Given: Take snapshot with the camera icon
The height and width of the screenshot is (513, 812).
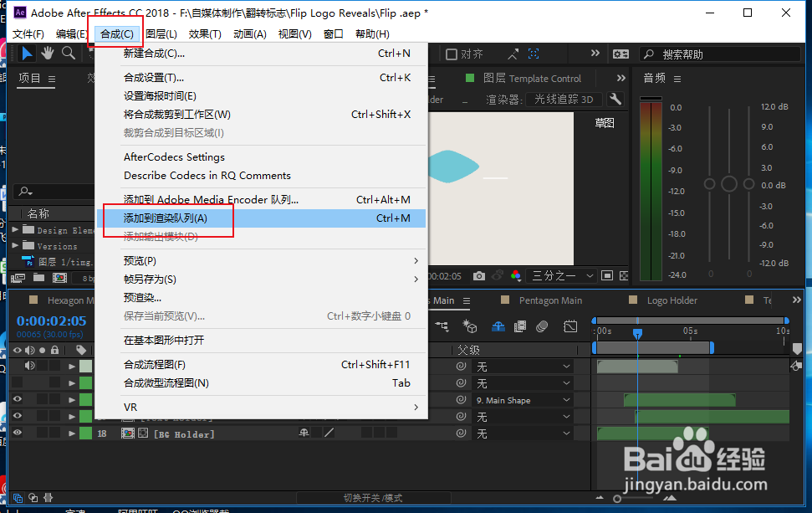Looking at the screenshot, I should pyautogui.click(x=479, y=275).
